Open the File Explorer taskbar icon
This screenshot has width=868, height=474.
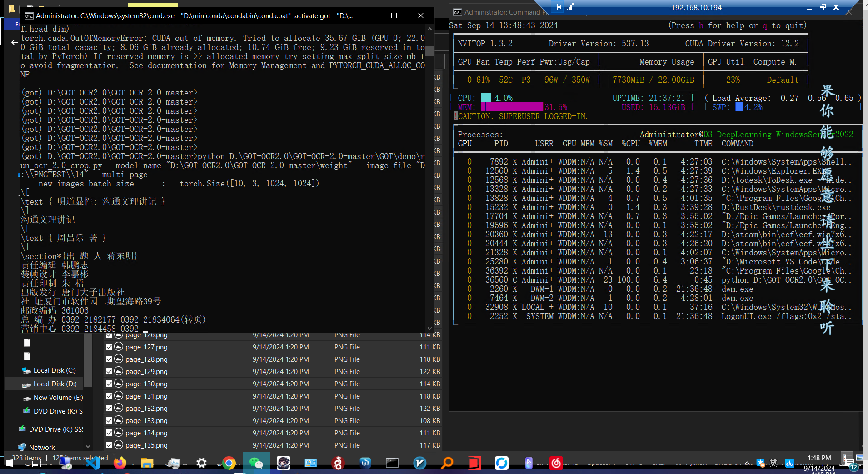[x=147, y=463]
